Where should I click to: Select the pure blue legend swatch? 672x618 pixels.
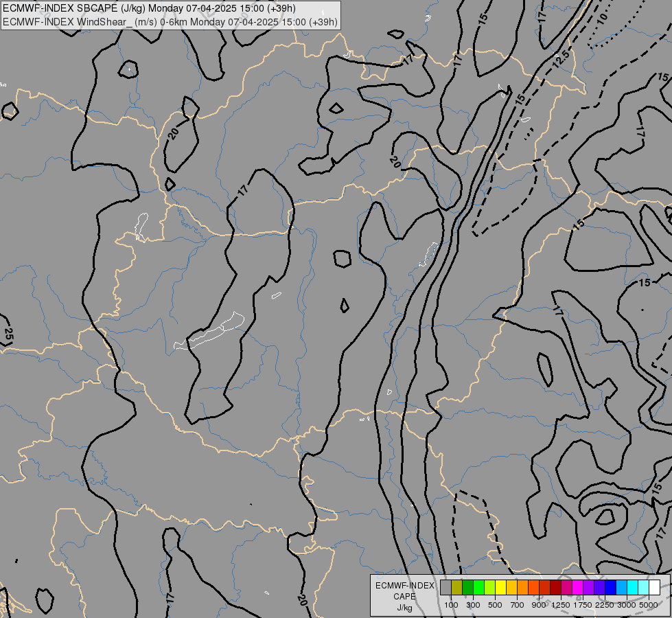tap(611, 588)
